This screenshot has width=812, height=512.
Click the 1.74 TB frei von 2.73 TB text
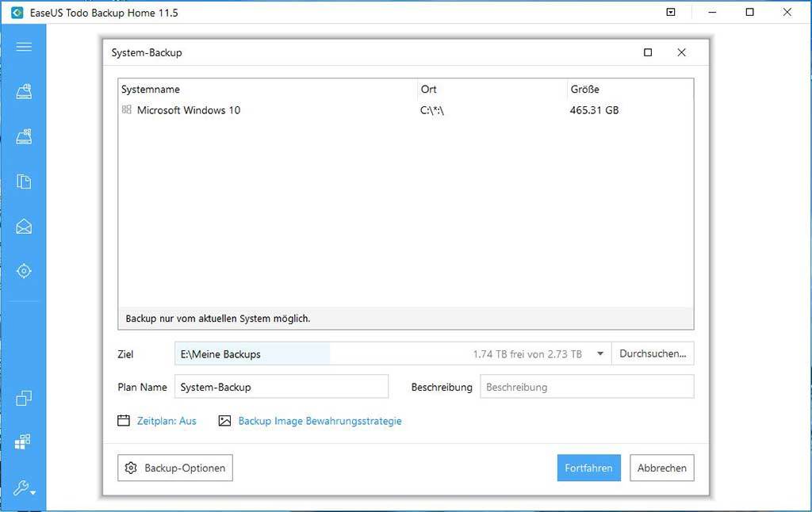coord(527,354)
